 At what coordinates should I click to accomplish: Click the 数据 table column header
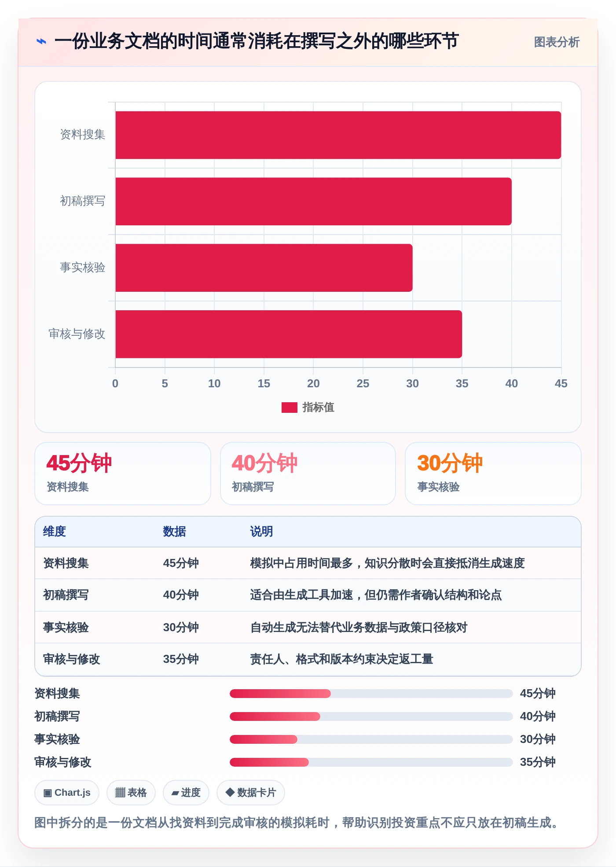[x=175, y=532]
